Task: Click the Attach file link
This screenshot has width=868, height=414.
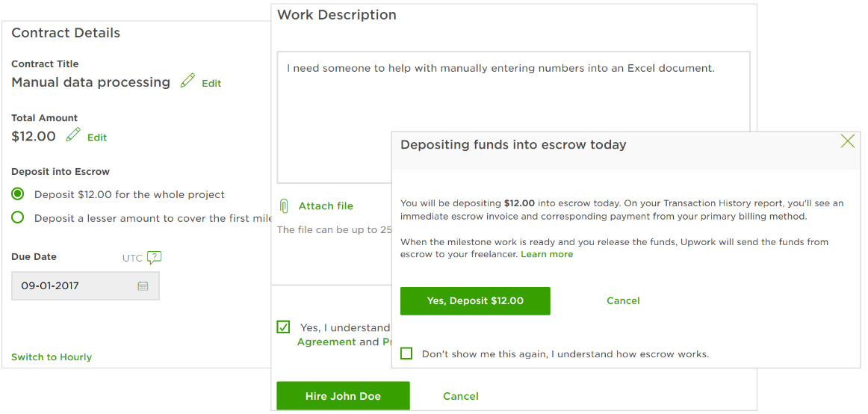Action: coord(326,206)
